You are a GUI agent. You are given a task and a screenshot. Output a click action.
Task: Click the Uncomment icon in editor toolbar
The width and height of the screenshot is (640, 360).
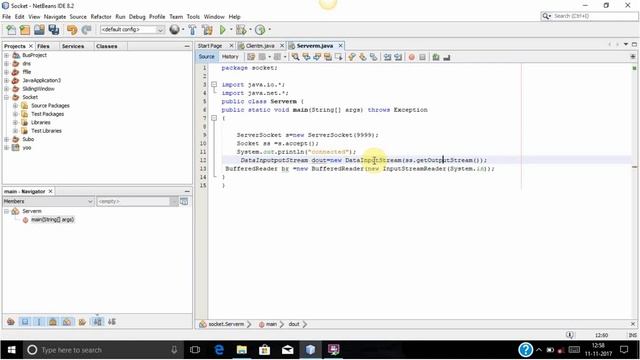tap(447, 57)
